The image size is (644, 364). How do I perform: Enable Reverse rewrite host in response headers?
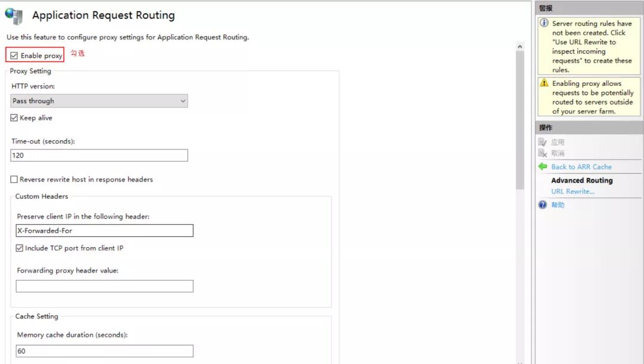[x=14, y=180]
